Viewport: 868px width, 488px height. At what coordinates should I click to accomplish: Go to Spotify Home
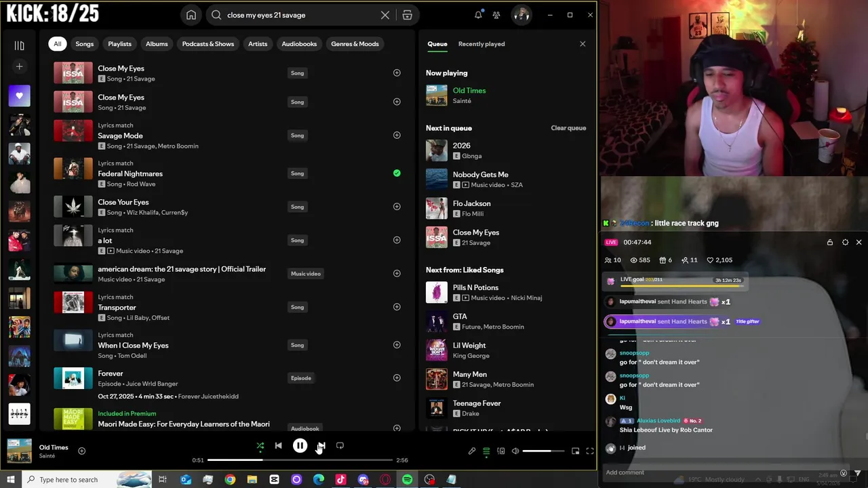pos(191,15)
